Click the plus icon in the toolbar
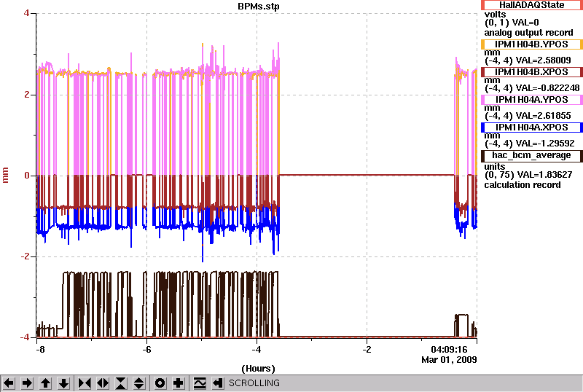583x392 pixels. (179, 383)
